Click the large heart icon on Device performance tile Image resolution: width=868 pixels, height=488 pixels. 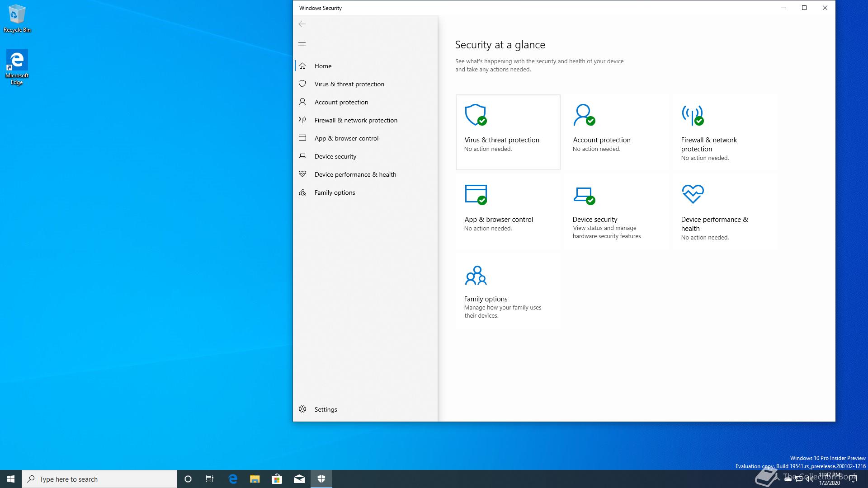(x=693, y=194)
